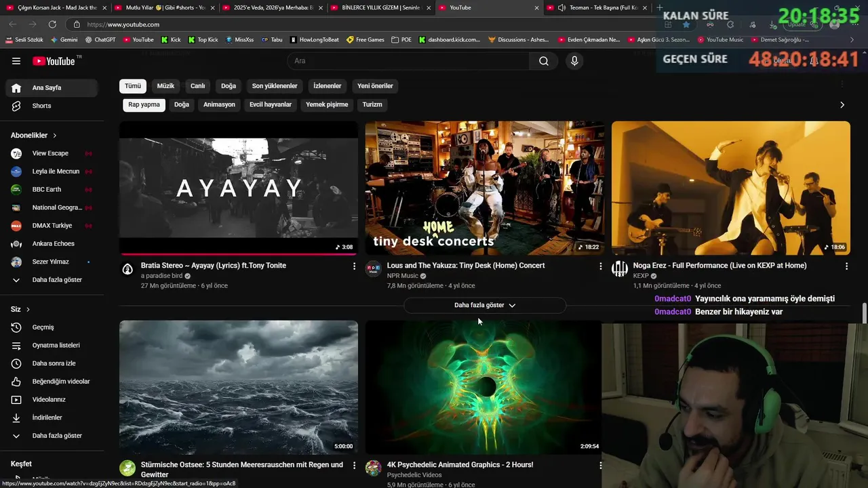Play the stormy sea video thumbnail
This screenshot has height=488, width=868.
tap(239, 387)
